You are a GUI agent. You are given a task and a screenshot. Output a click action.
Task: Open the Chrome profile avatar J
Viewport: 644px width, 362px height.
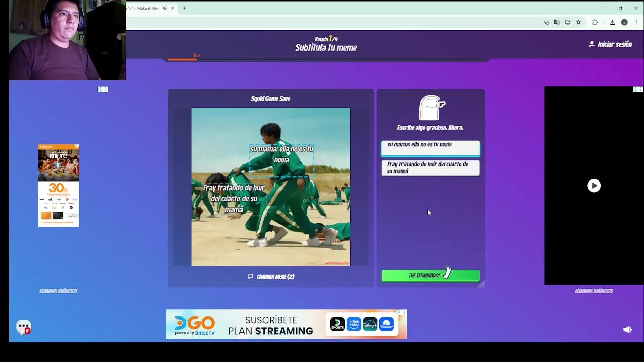click(624, 22)
